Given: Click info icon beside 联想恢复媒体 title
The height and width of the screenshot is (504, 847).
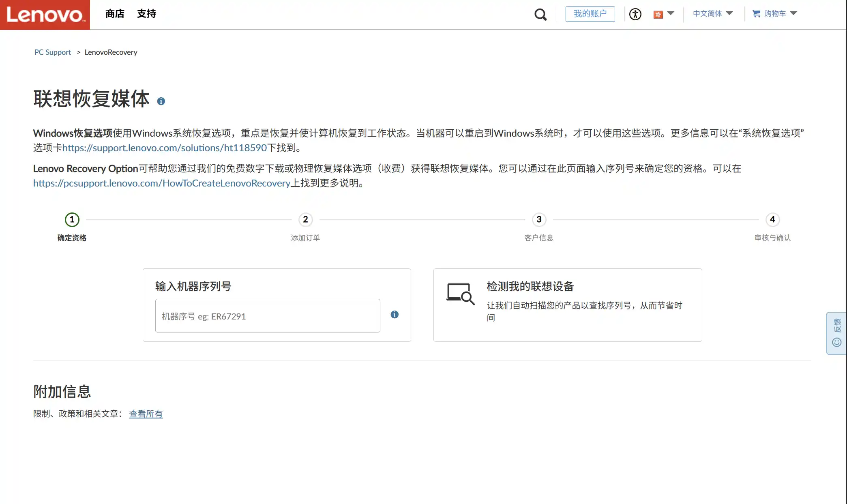Looking at the screenshot, I should [161, 101].
